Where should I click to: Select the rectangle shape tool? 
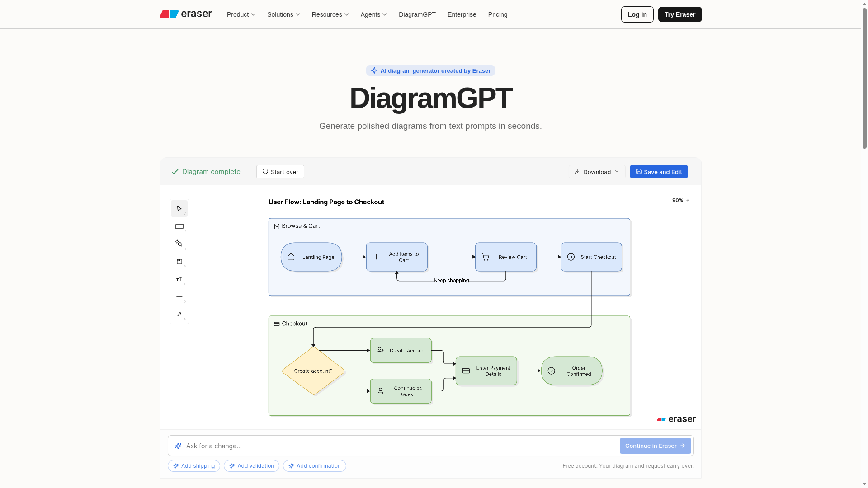pos(179,226)
